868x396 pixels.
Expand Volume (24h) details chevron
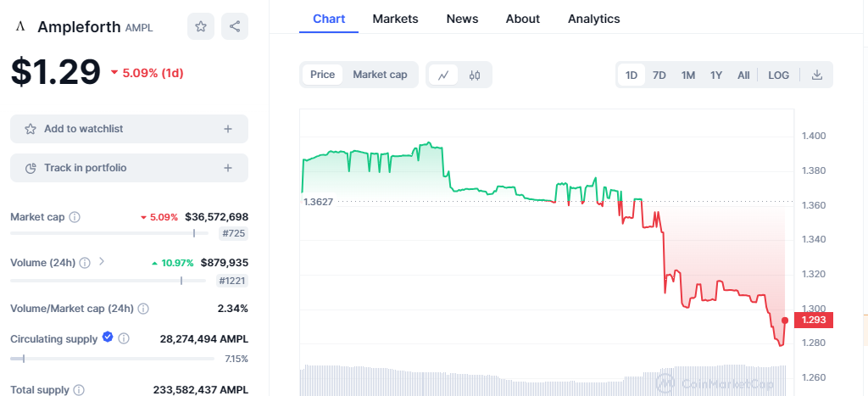pyautogui.click(x=102, y=261)
